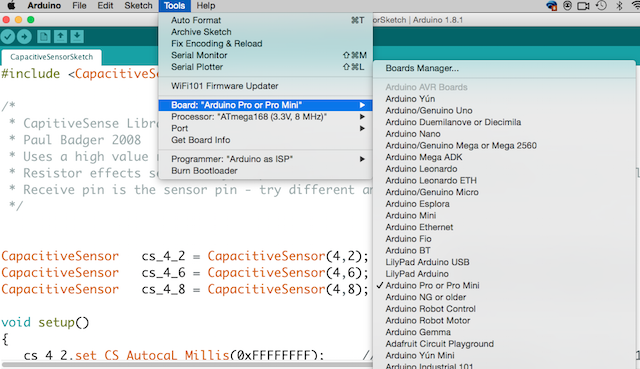Viewport: 640px width, 369px height.
Task: Choose Arduino Robot Motor board
Action: [x=504, y=320]
